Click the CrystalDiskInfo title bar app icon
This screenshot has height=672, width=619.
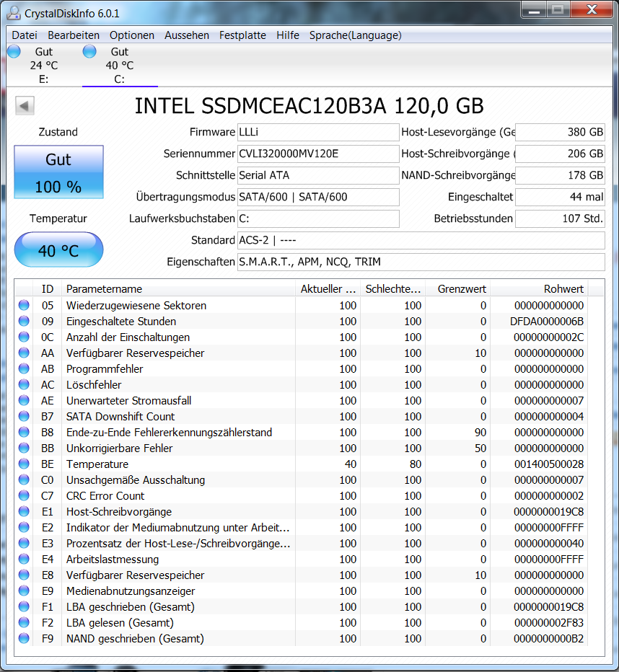click(x=13, y=13)
